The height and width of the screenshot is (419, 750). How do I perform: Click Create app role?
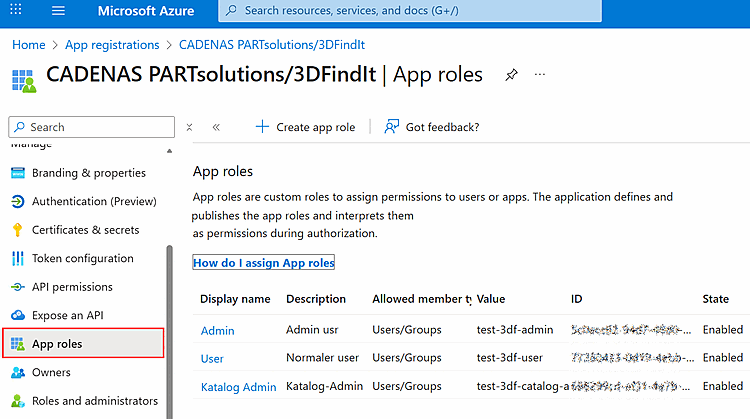tap(316, 127)
